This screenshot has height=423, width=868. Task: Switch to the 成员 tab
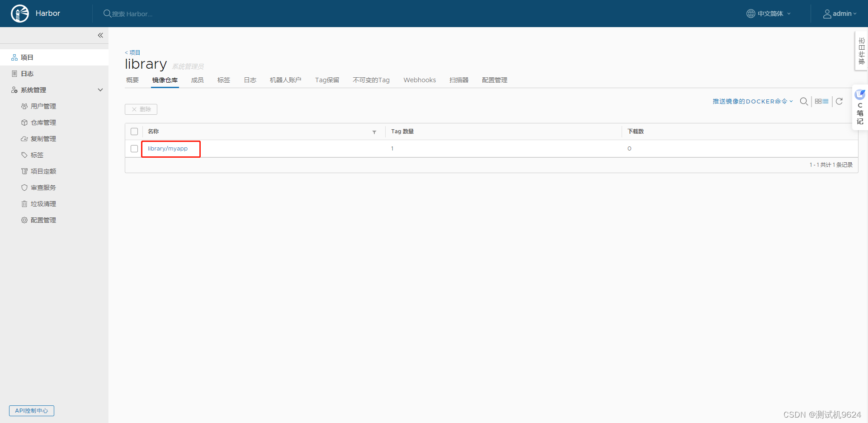(198, 80)
